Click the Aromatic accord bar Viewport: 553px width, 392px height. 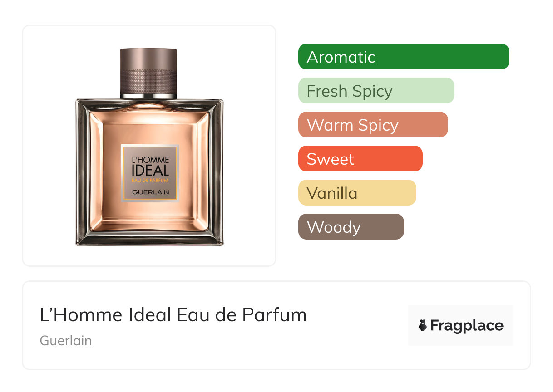click(404, 57)
